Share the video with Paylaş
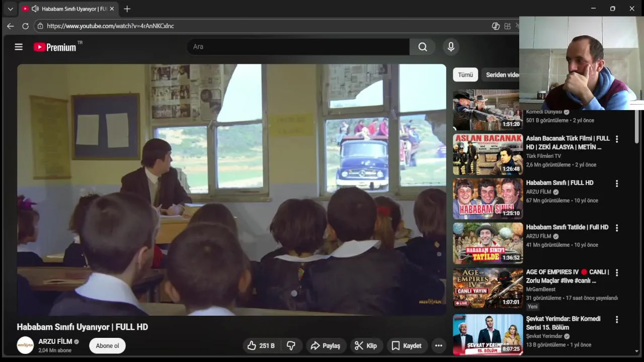This screenshot has height=362, width=644. coord(326,345)
